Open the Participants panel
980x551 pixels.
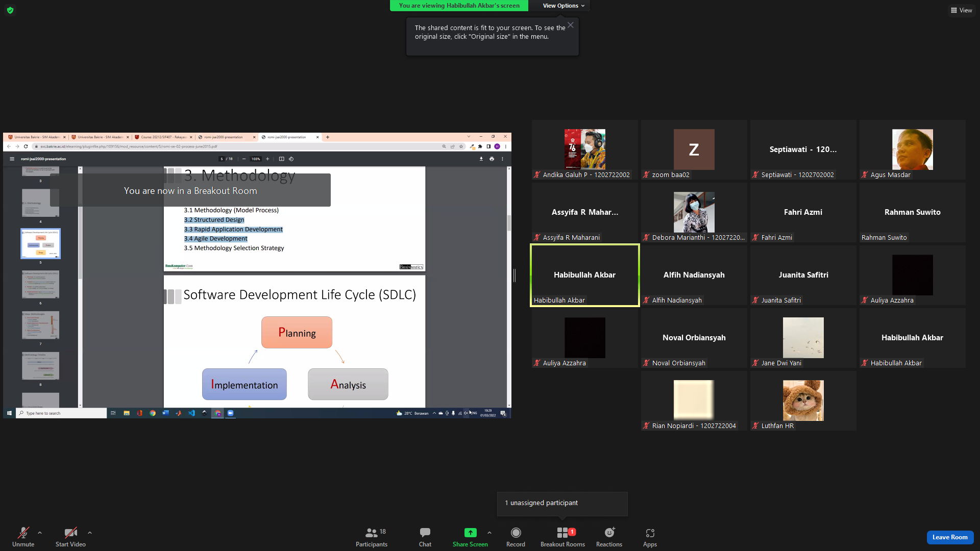tap(372, 537)
